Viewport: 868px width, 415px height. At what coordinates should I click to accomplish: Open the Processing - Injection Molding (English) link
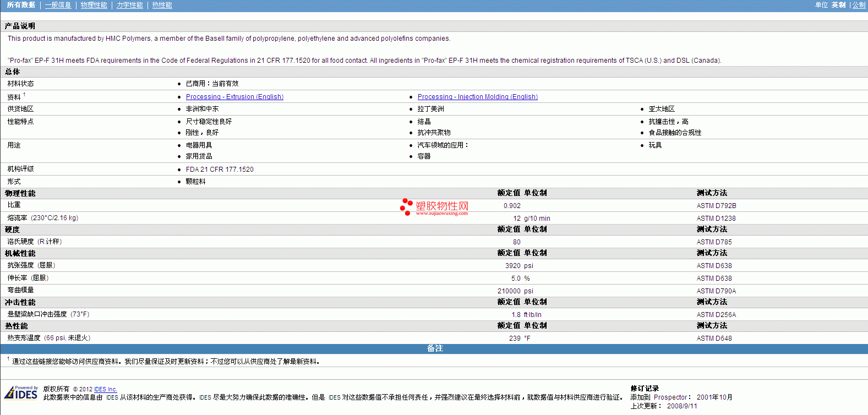click(x=478, y=97)
